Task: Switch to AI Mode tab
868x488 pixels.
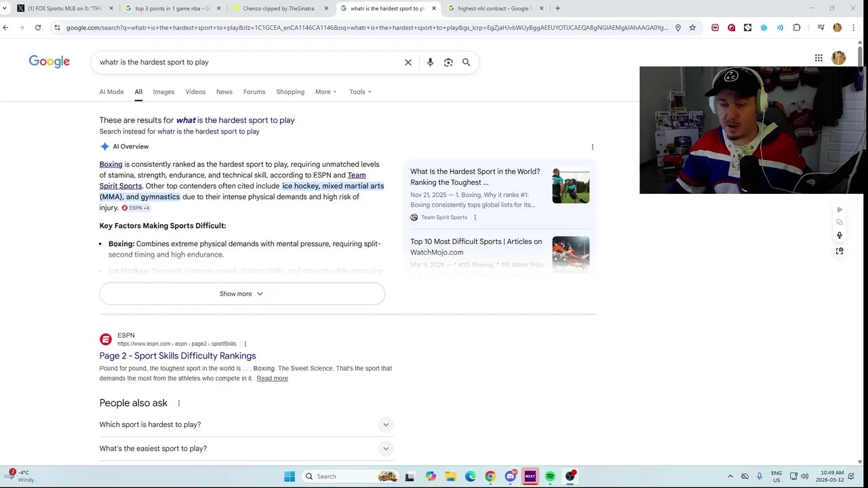Action: pyautogui.click(x=111, y=92)
